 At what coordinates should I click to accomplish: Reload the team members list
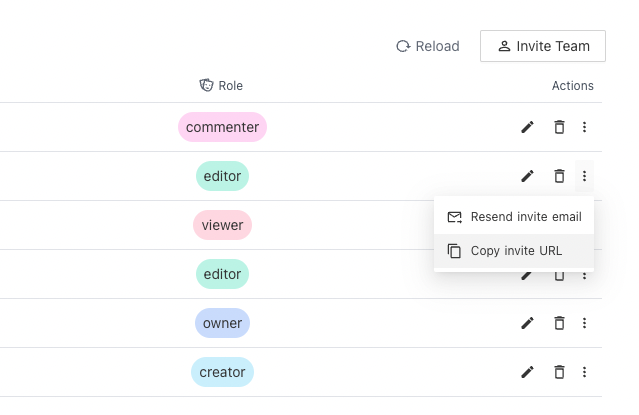428,46
